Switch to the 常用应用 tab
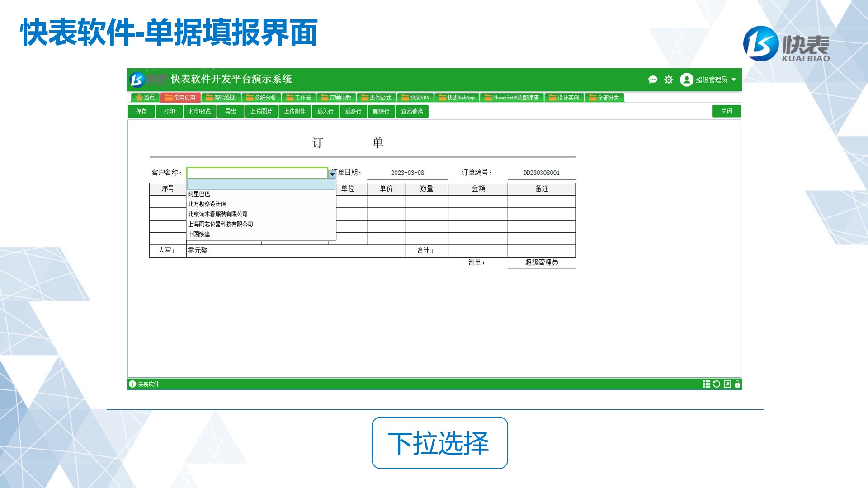The image size is (868, 488). [180, 98]
